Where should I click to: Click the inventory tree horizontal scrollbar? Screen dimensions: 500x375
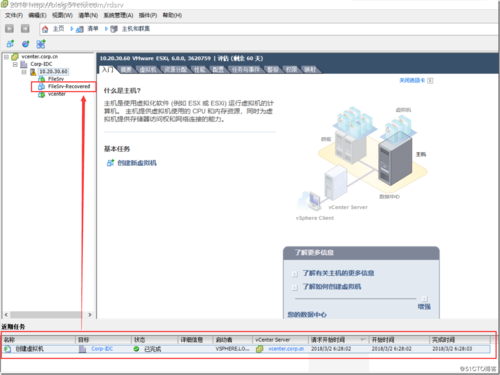click(46, 315)
